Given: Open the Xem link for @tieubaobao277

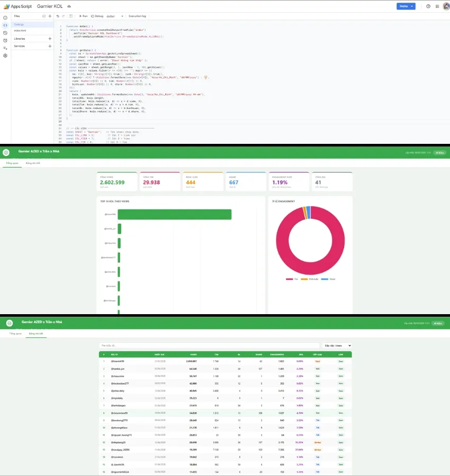Looking at the screenshot, I should pos(341,383).
